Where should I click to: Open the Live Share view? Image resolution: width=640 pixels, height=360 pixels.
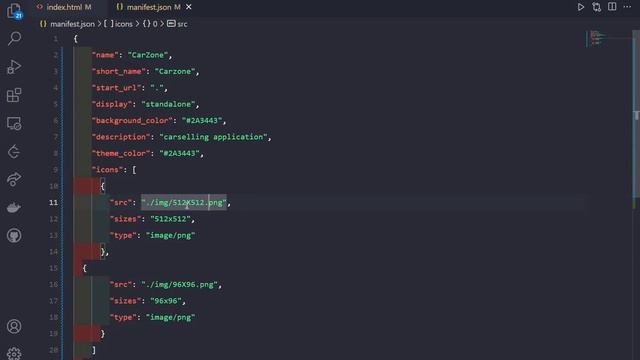pyautogui.click(x=14, y=179)
